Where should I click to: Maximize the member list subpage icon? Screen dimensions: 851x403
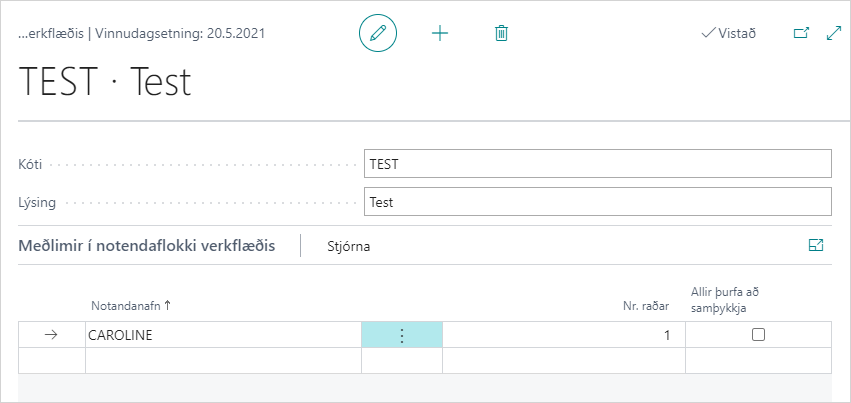pos(816,245)
